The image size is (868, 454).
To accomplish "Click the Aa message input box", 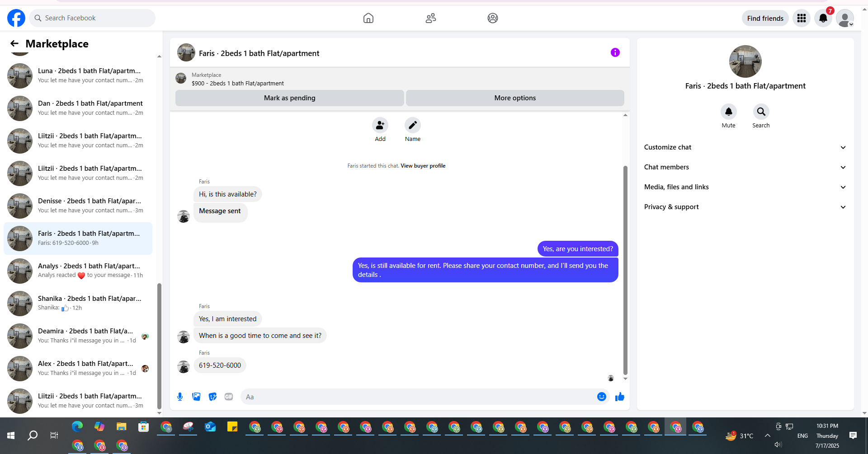I will (418, 397).
